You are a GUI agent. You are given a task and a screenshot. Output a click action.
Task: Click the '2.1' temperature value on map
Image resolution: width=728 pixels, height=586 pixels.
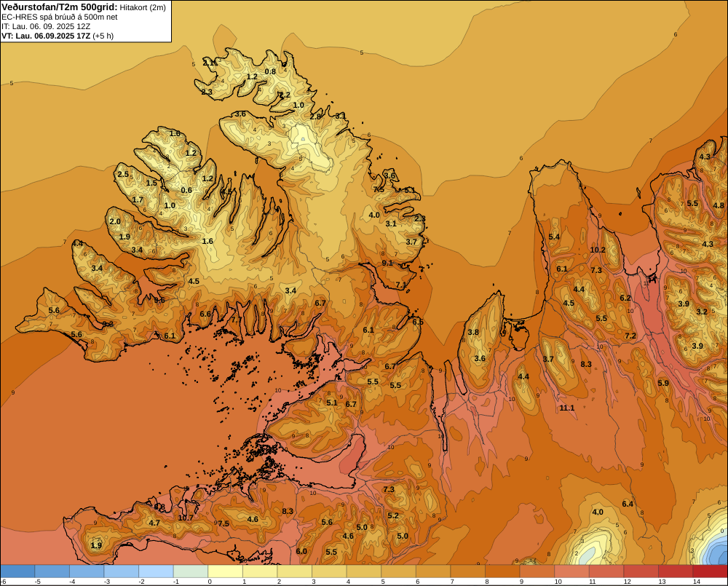point(209,62)
